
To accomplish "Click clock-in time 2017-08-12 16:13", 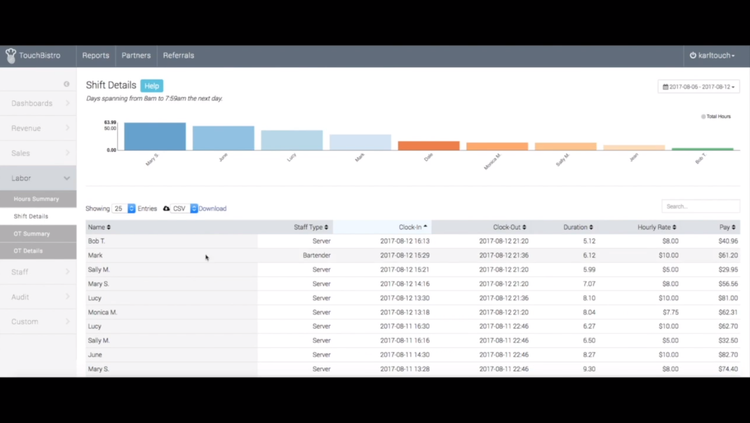I will coord(405,241).
